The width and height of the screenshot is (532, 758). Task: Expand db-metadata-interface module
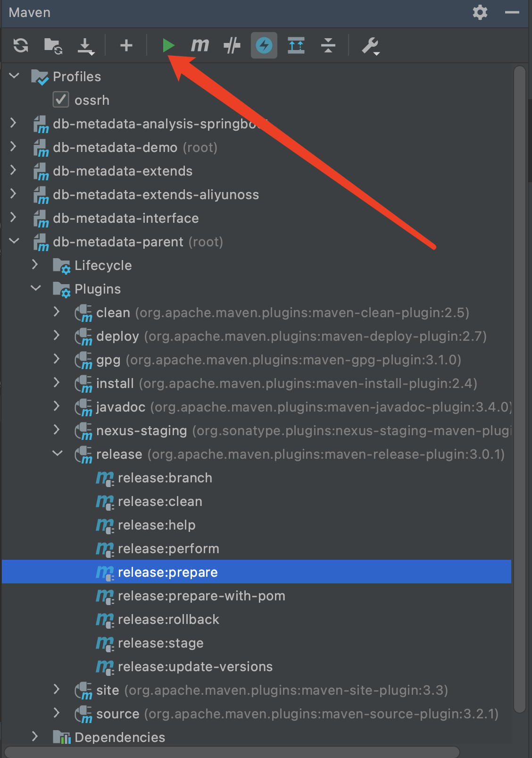click(x=14, y=218)
